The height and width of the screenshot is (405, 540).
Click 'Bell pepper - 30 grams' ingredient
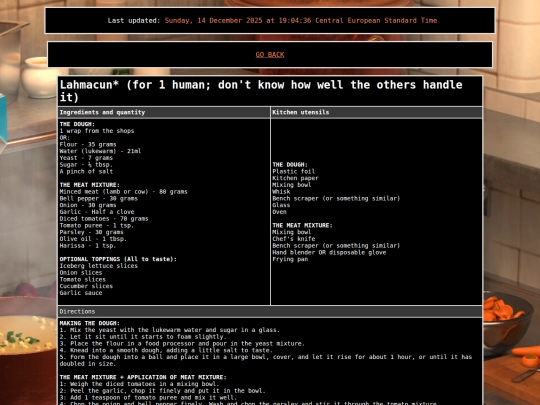(98, 198)
